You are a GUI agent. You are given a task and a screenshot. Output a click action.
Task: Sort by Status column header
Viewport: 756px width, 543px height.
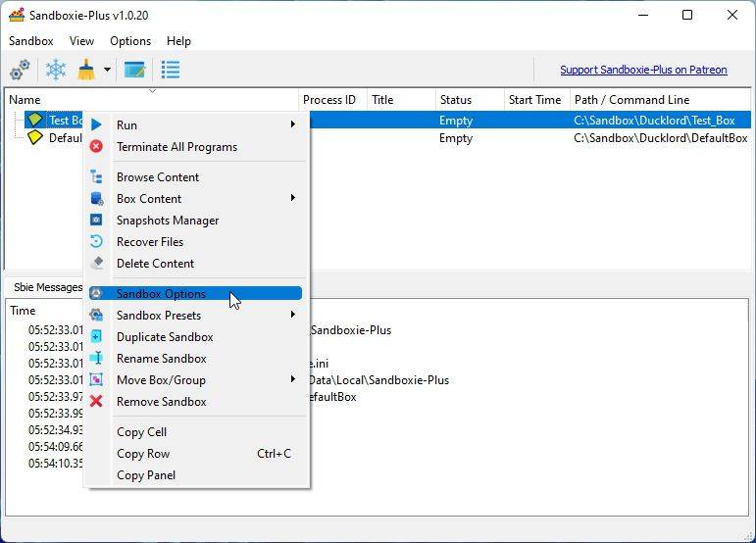470,100
